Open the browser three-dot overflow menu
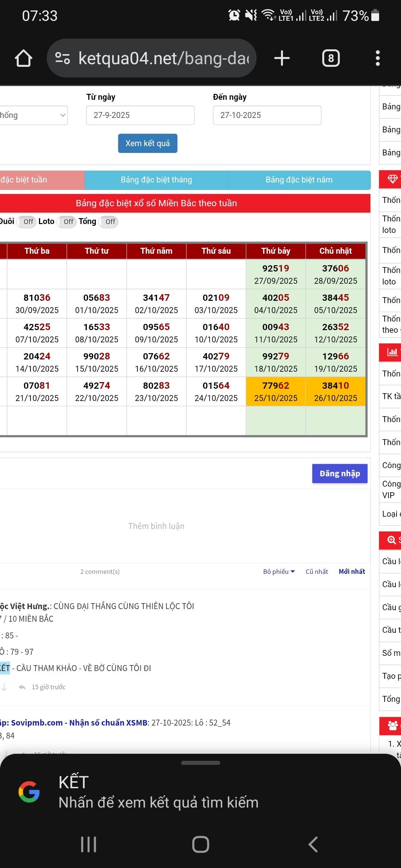 coord(377,58)
